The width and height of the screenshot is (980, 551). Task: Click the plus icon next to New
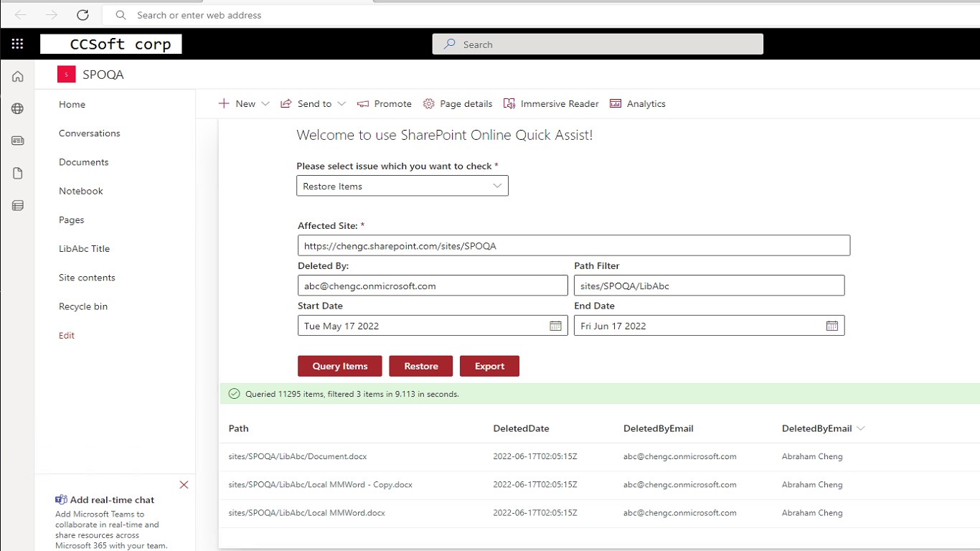(x=224, y=104)
